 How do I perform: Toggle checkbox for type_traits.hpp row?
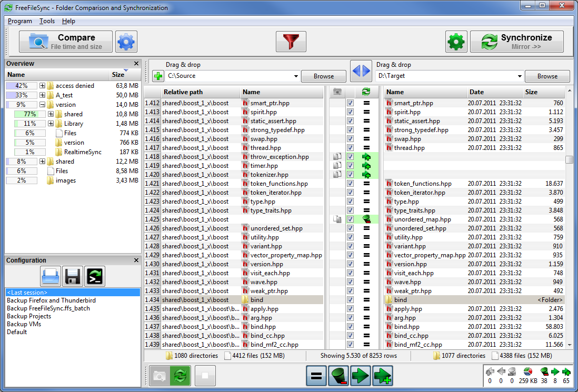coord(350,210)
